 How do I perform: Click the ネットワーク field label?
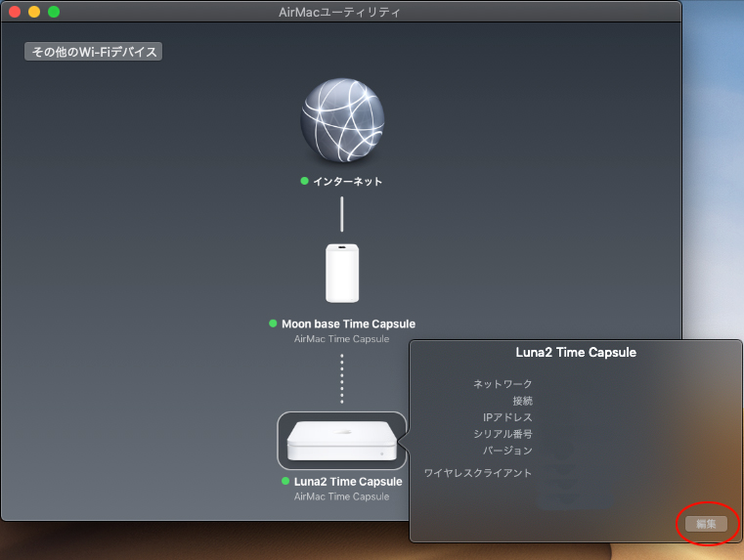click(503, 384)
